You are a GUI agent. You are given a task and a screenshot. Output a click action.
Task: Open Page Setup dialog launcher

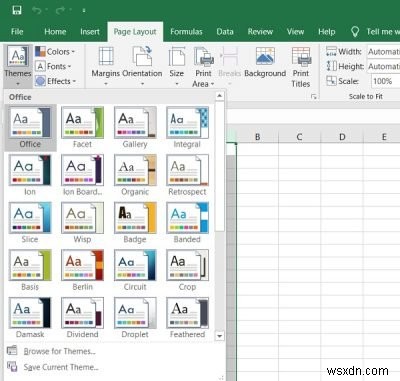point(313,97)
